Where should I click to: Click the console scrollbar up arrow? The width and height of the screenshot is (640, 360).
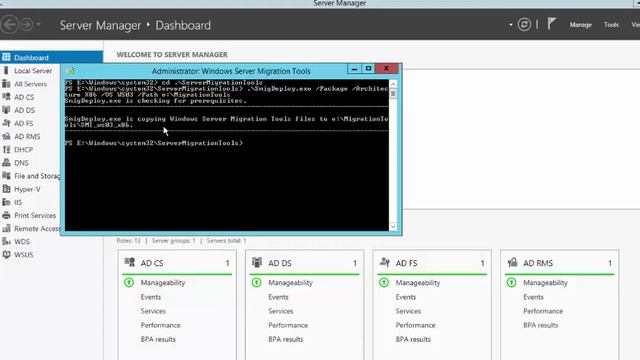click(393, 84)
